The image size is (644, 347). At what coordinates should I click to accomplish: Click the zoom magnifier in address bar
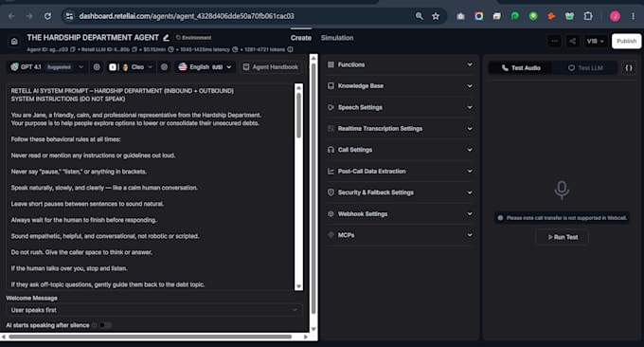click(x=419, y=16)
